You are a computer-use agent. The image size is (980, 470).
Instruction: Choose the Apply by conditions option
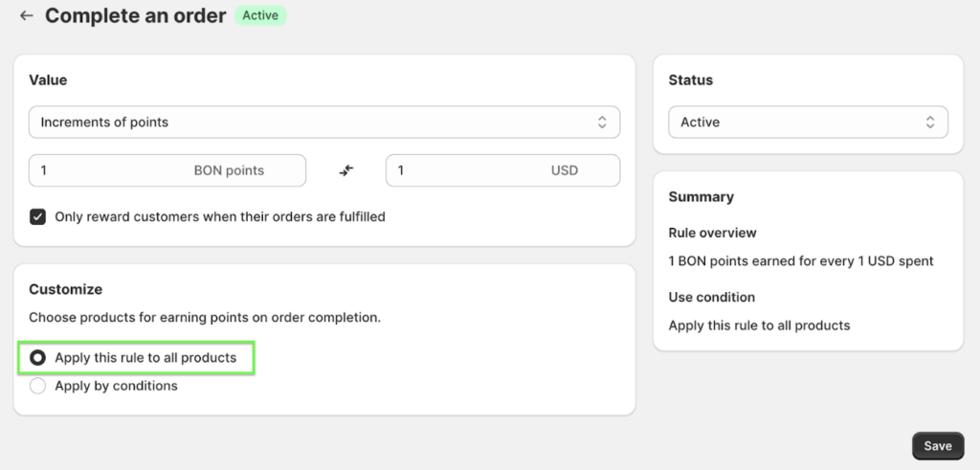(x=38, y=386)
